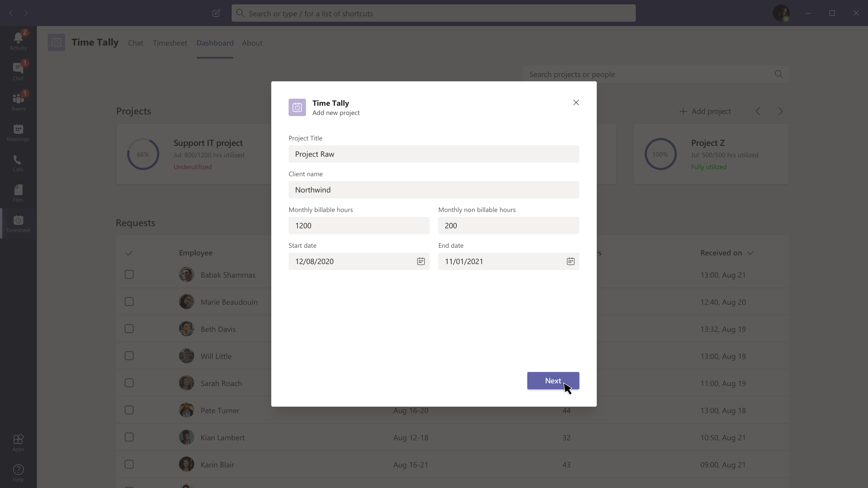The width and height of the screenshot is (868, 488).
Task: Click the 100% utilization ring
Action: pos(660,154)
